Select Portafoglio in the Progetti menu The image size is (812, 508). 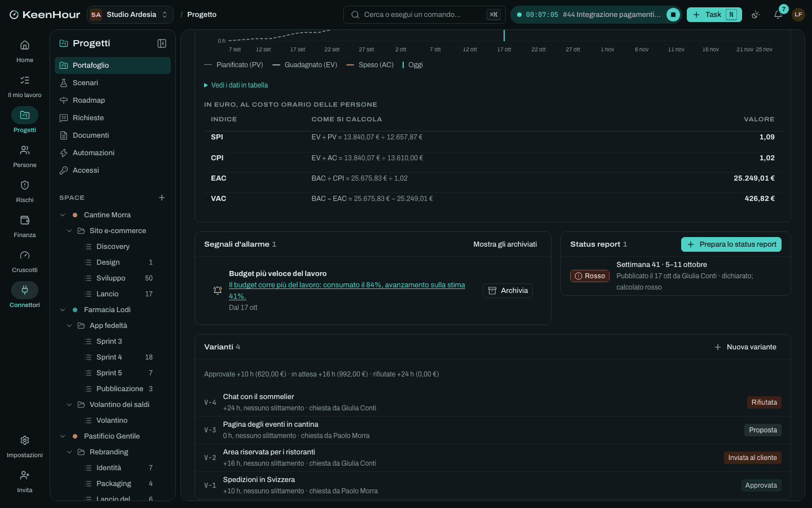(x=113, y=65)
